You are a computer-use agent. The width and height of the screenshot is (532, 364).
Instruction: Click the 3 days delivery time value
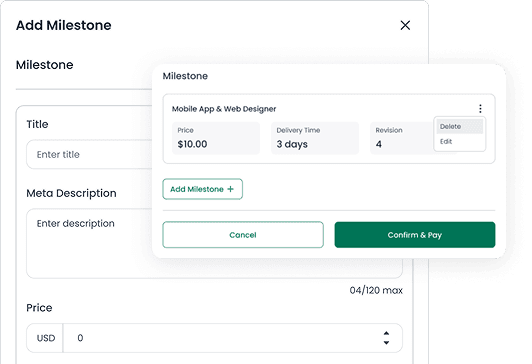292,144
